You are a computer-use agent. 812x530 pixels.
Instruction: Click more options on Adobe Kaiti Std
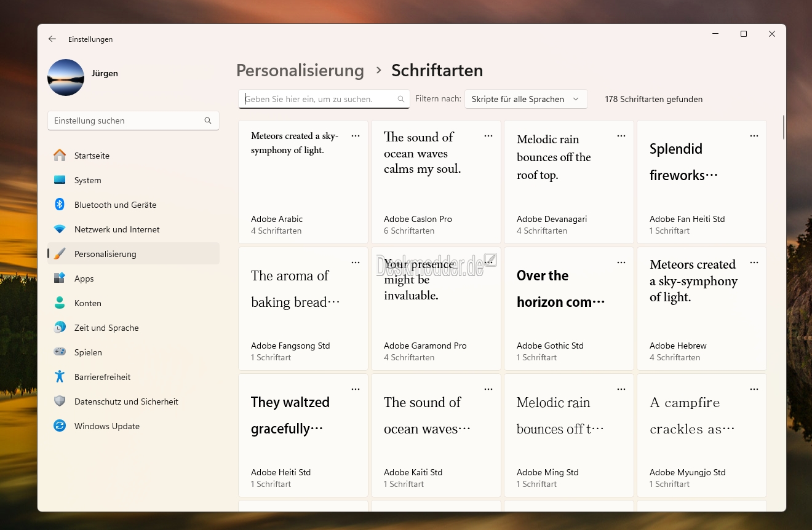tap(488, 389)
